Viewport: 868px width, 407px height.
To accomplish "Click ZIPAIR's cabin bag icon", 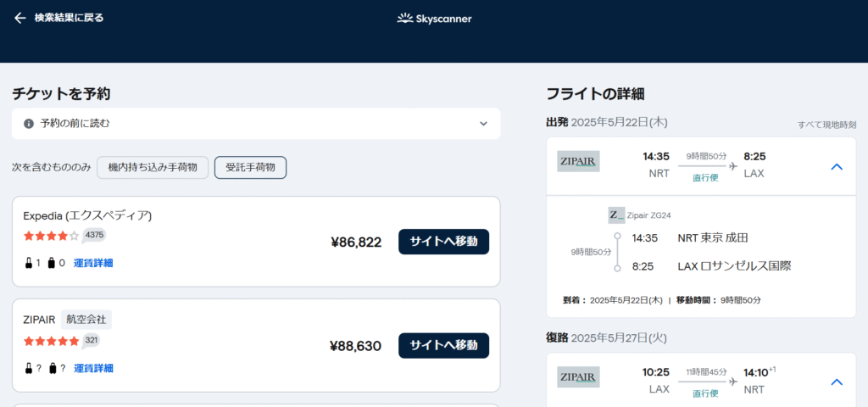I will pyautogui.click(x=29, y=368).
